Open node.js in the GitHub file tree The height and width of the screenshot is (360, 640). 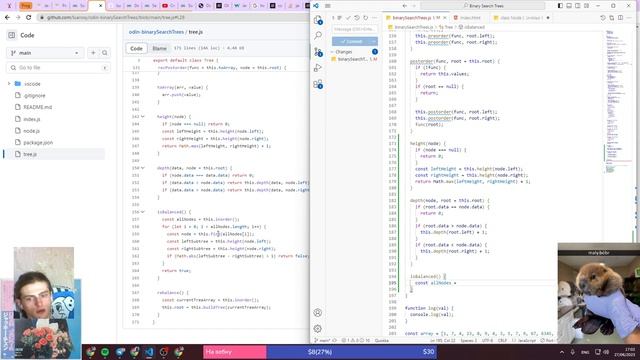(31, 131)
